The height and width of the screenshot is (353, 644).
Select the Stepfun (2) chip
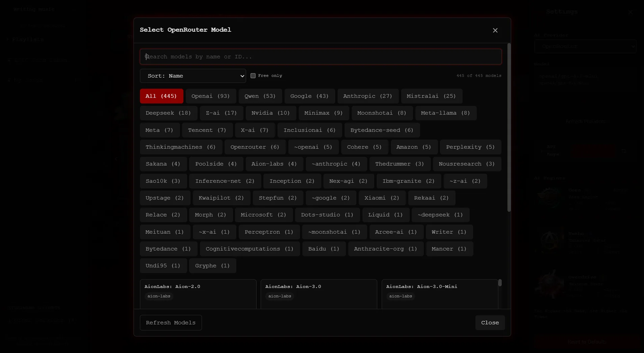(278, 198)
